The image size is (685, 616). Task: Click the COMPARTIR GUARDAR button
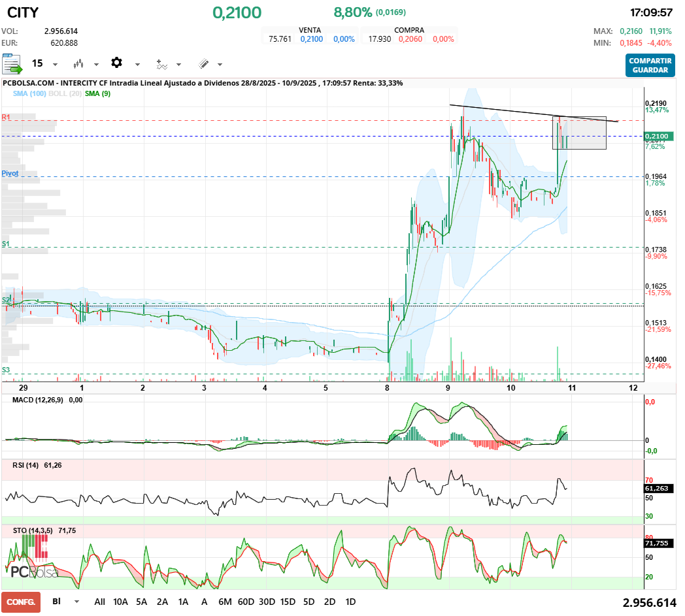click(650, 65)
